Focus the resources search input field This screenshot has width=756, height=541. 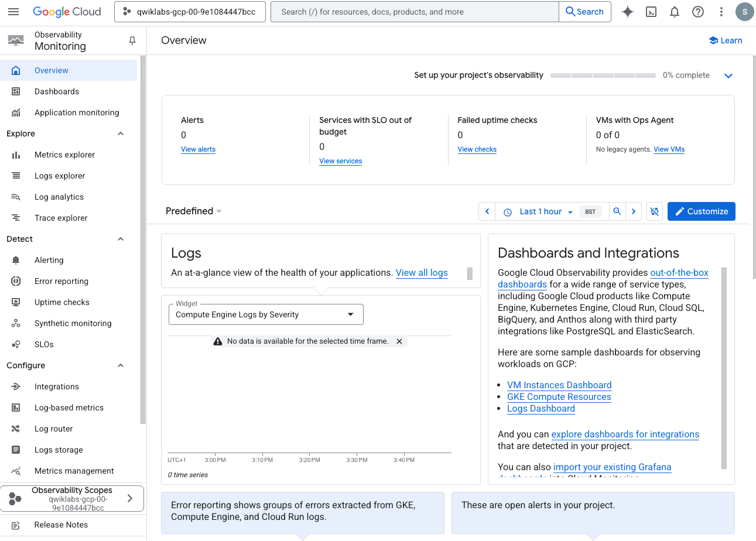coord(415,12)
